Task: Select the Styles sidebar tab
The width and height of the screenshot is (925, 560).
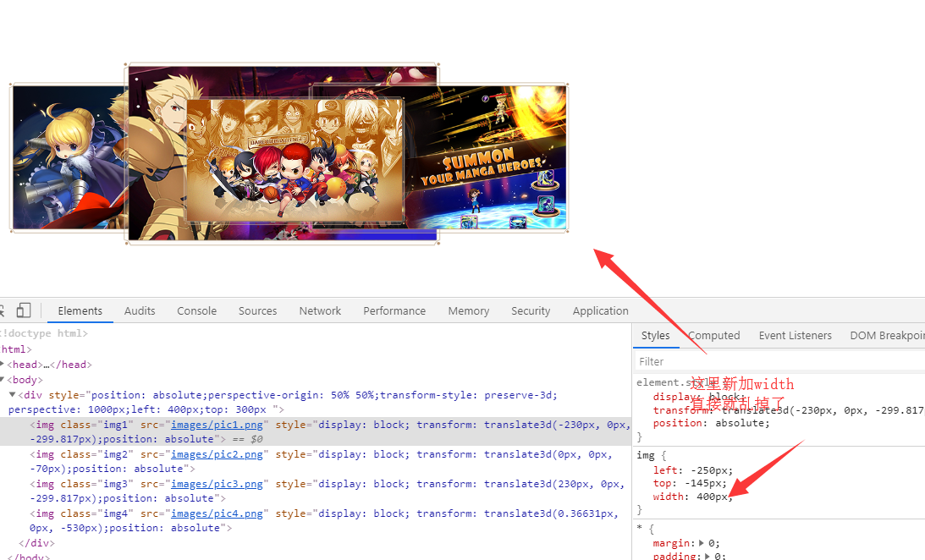Action: [655, 336]
